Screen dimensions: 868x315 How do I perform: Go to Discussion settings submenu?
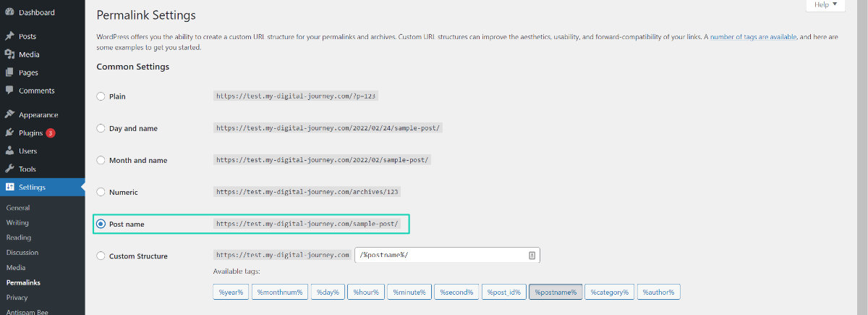coord(22,253)
